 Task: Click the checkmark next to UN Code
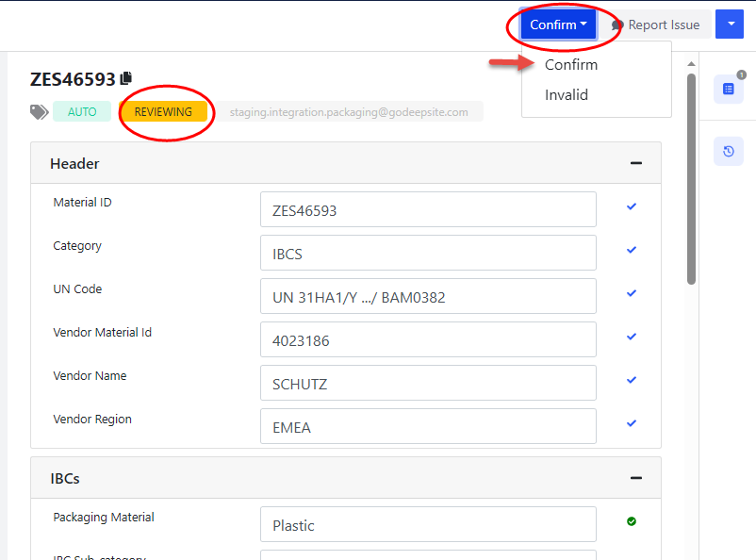pyautogui.click(x=632, y=293)
